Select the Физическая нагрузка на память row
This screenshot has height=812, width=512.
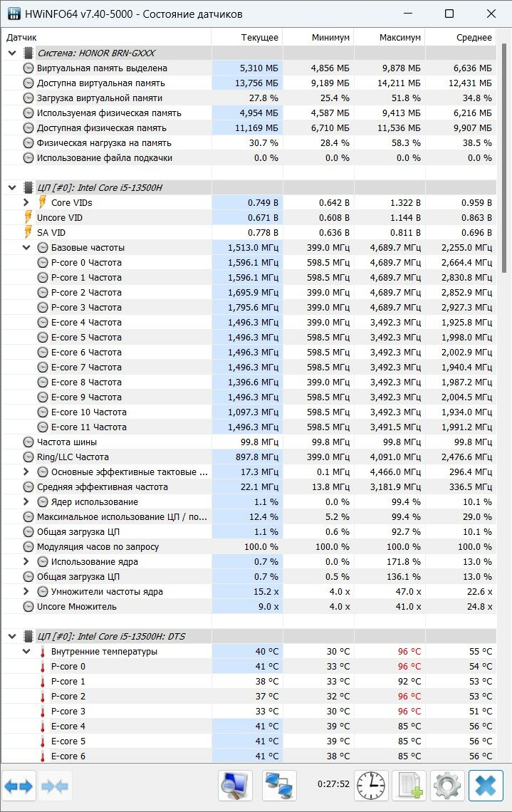click(x=249, y=143)
